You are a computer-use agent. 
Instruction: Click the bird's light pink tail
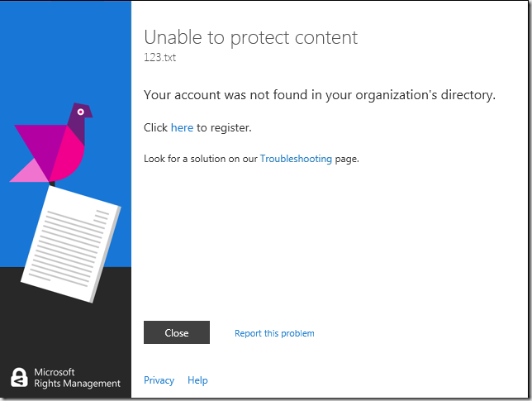click(x=29, y=171)
